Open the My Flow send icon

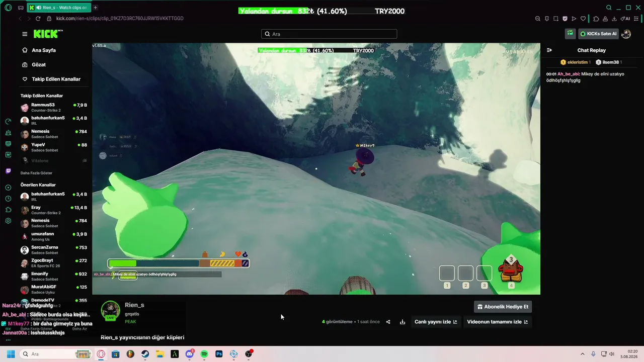coord(574,19)
